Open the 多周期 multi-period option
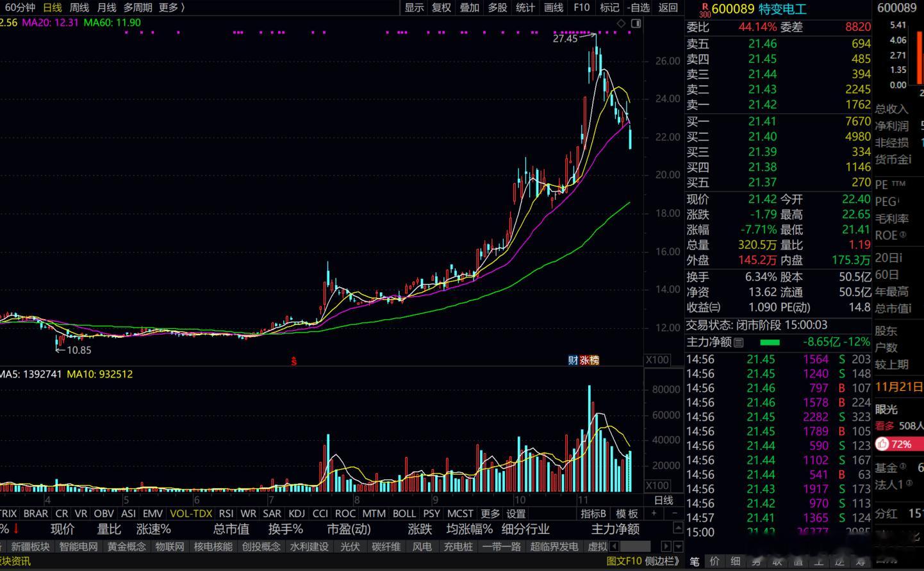 138,8
